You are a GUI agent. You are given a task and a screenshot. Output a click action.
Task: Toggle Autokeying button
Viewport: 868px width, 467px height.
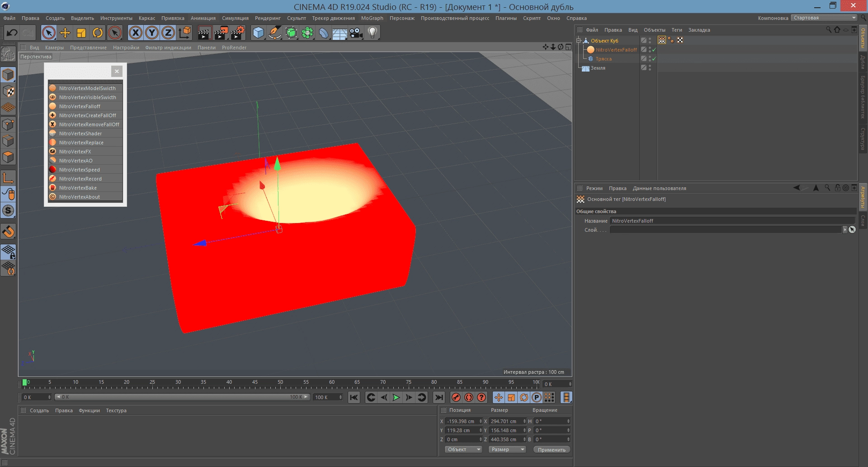pos(469,397)
